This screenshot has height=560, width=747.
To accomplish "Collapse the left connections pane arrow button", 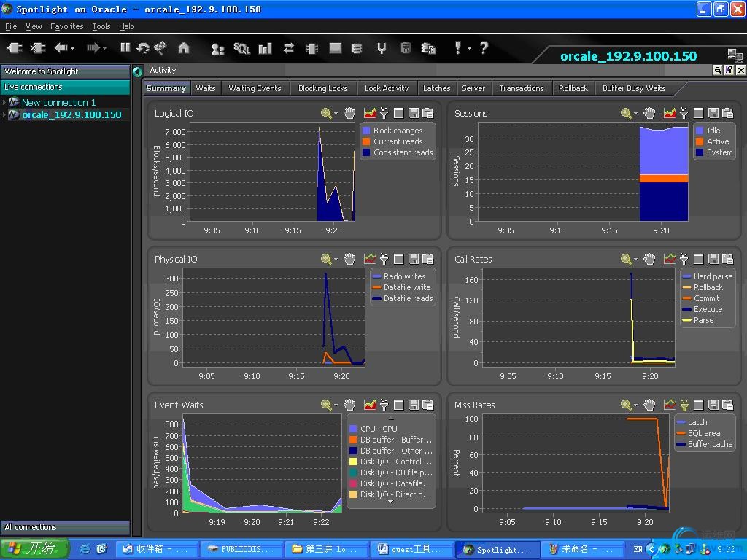I will click(138, 71).
